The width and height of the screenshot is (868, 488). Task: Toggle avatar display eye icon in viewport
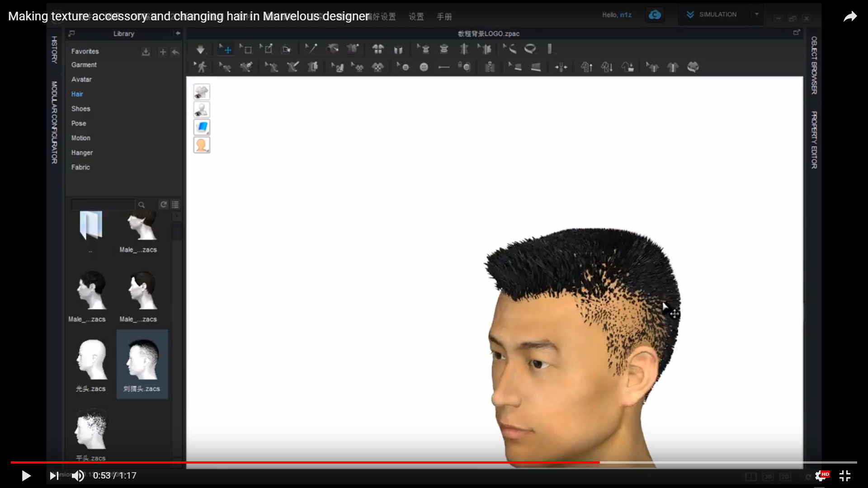click(x=202, y=109)
